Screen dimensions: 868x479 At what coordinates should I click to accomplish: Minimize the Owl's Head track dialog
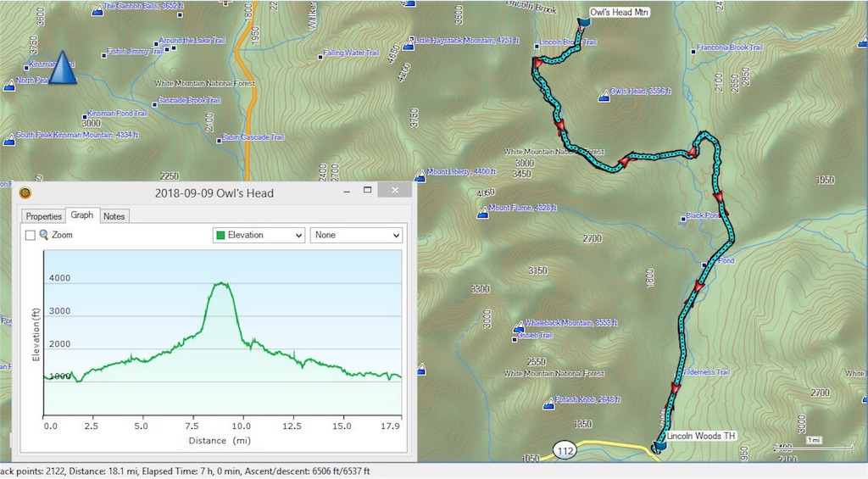[347, 191]
